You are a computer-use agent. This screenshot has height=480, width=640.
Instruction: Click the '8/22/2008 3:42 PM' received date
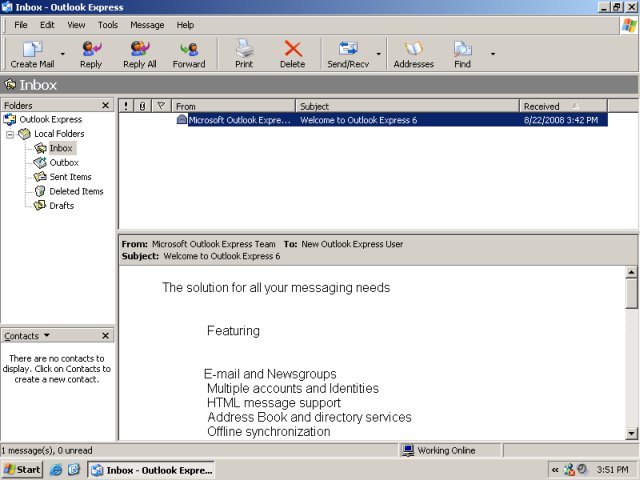point(561,120)
